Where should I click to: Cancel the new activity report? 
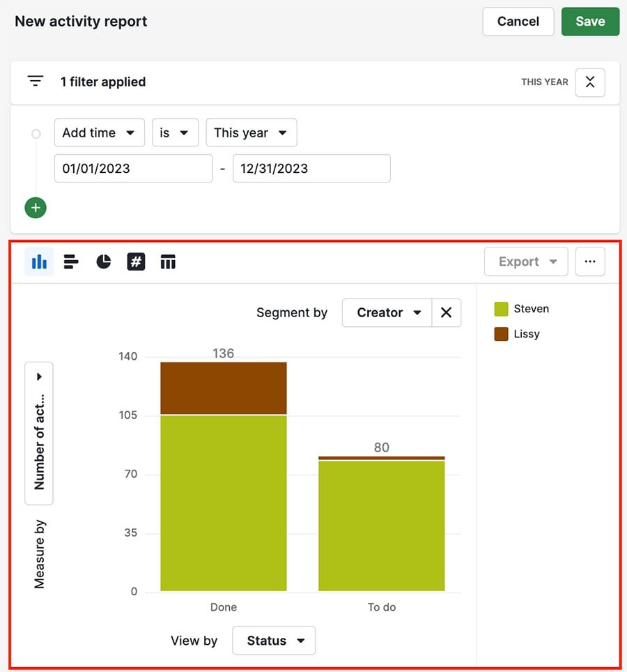(x=518, y=22)
